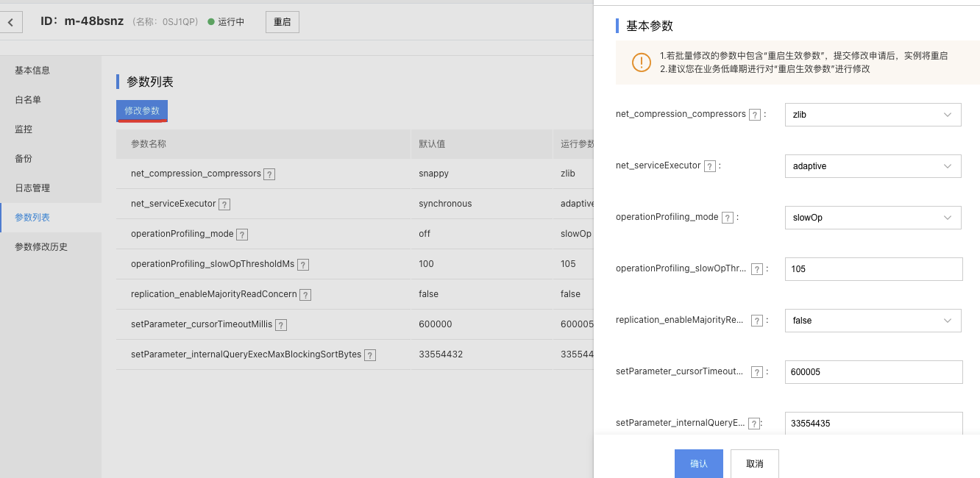Screen dimensions: 980x478
Task: Click the 取消 button
Action: coord(754,464)
